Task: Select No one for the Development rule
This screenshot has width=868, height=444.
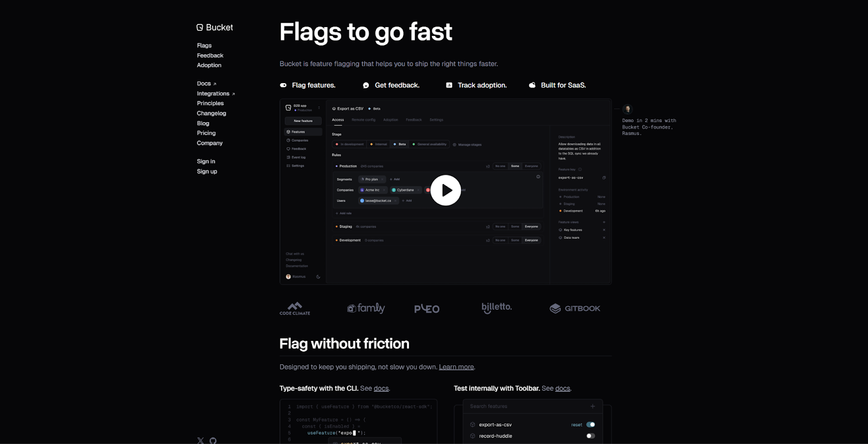Action: click(500, 240)
